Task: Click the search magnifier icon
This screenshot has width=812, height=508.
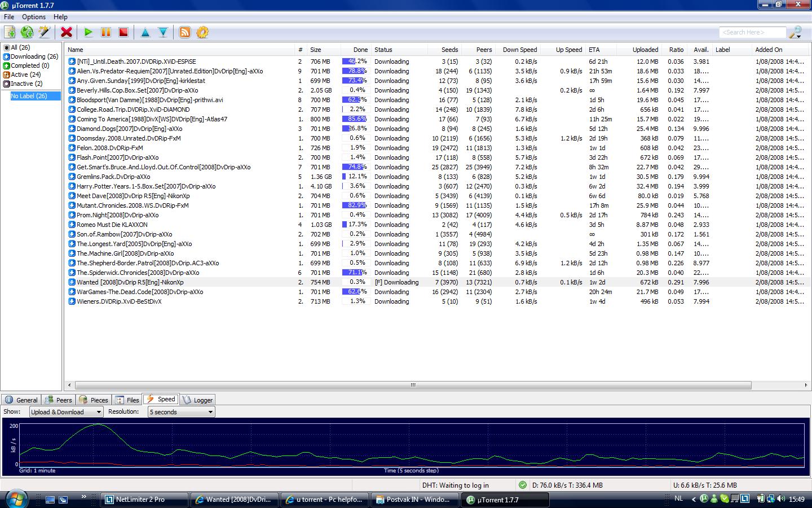Action: [795, 32]
